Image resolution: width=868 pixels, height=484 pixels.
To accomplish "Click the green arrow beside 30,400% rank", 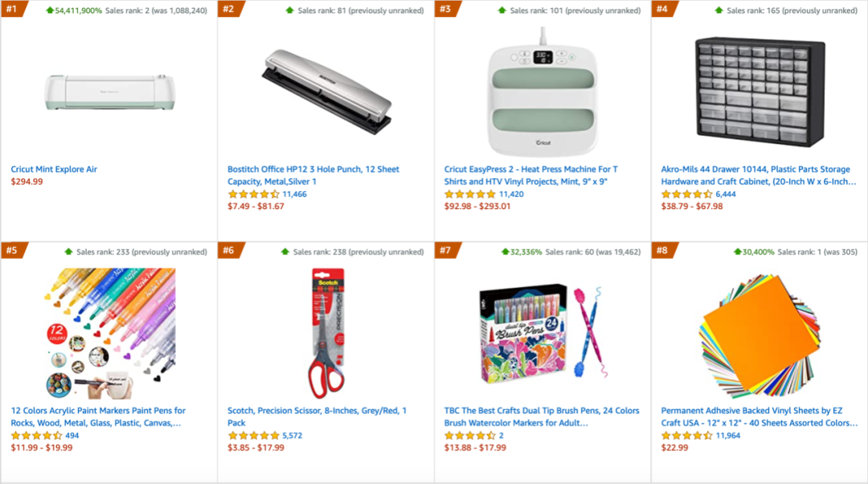I will (x=737, y=252).
